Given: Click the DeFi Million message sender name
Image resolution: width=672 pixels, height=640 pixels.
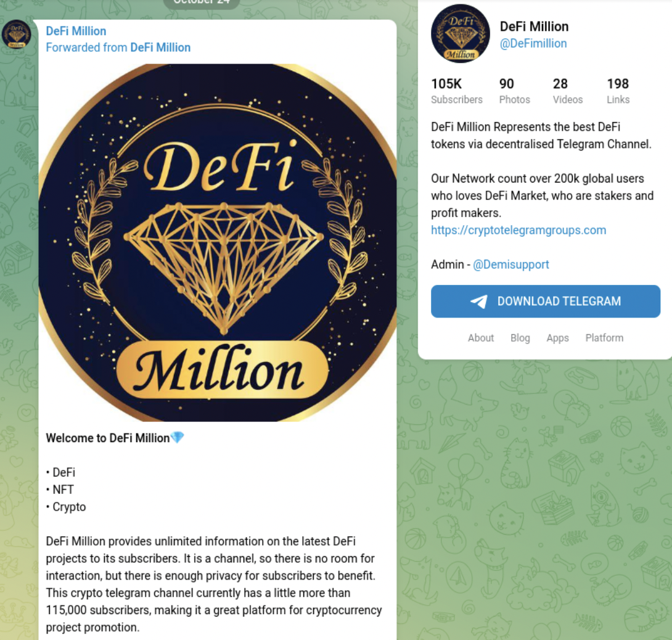Looking at the screenshot, I should click(x=76, y=31).
